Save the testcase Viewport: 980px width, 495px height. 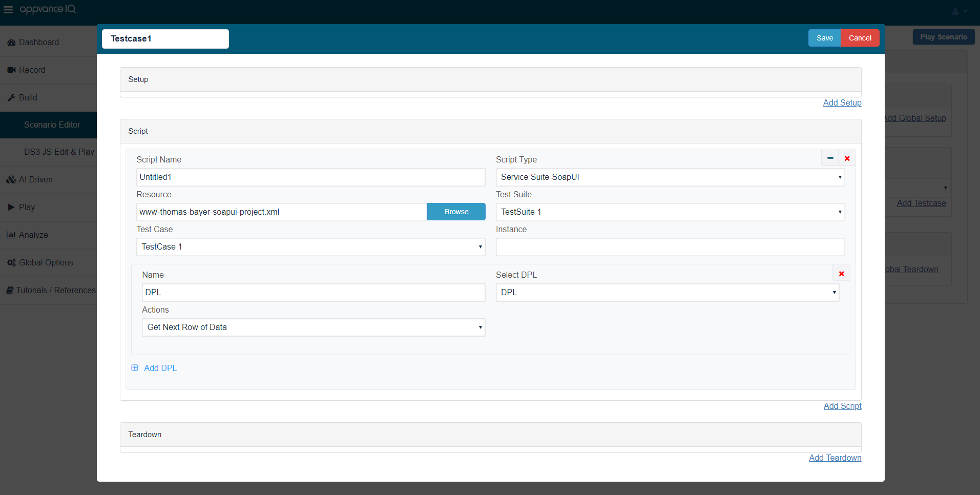coord(824,38)
